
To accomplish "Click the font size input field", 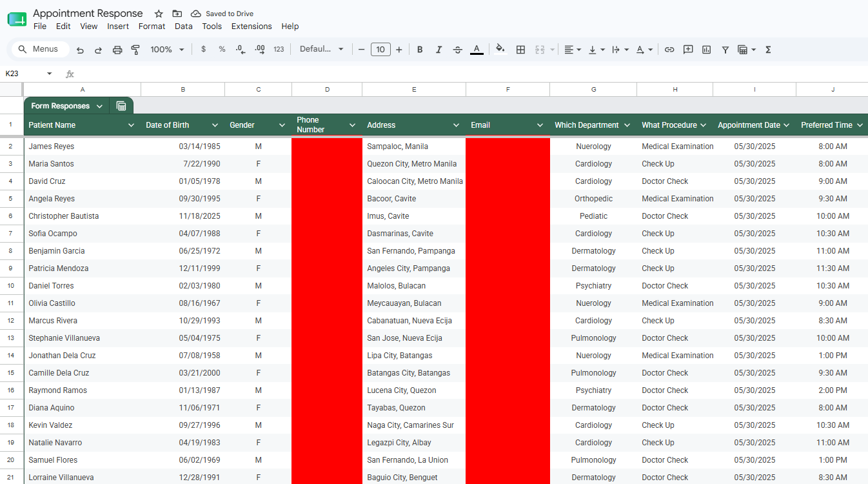I will pos(380,50).
